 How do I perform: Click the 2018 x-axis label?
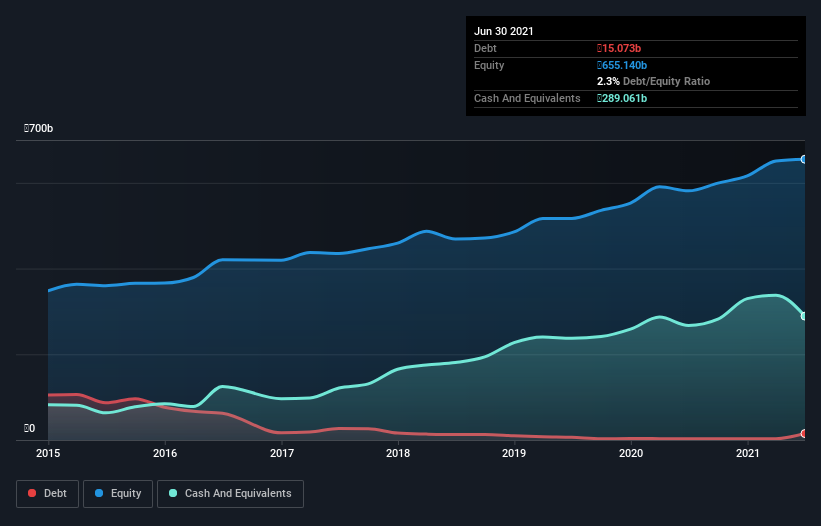point(398,453)
